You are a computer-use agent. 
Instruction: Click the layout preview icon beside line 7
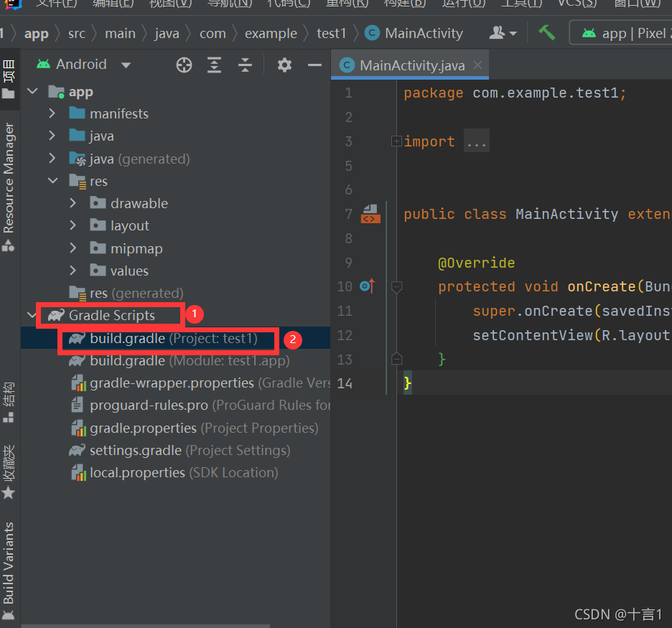[x=370, y=213]
